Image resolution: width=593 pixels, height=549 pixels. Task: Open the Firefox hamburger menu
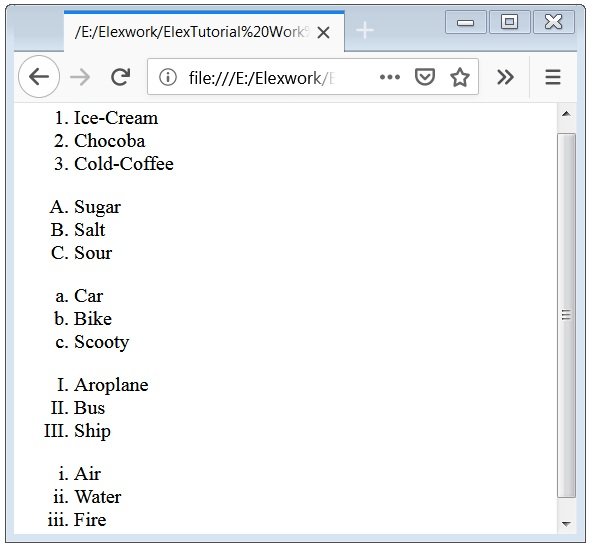click(x=553, y=77)
